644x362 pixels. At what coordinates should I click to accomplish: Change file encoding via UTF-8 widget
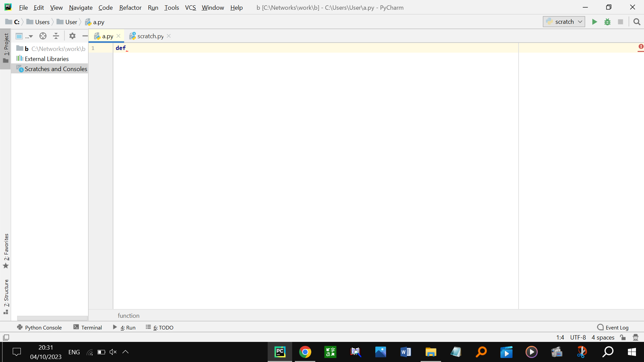coord(578,337)
